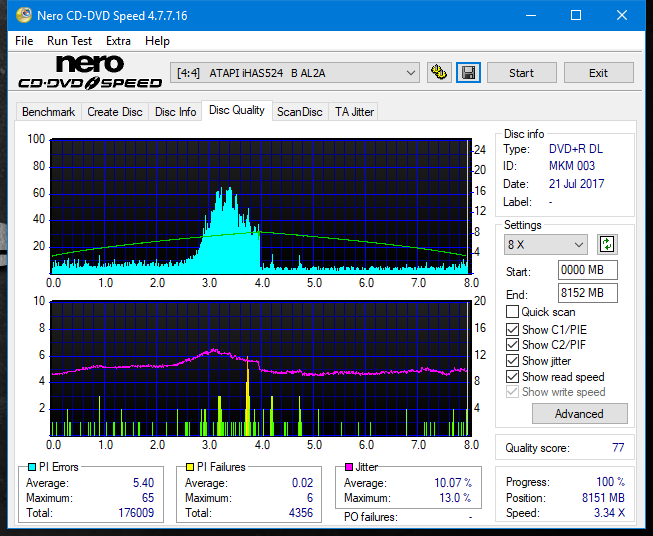Click the Show write speed checkbox

(x=512, y=392)
